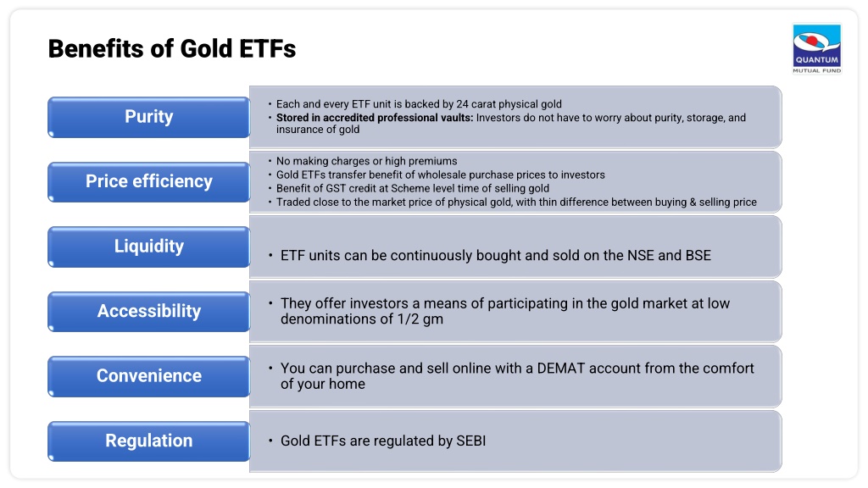Click the 24 carat physical gold bullet
The height and width of the screenshot is (488, 868).
coord(419,104)
